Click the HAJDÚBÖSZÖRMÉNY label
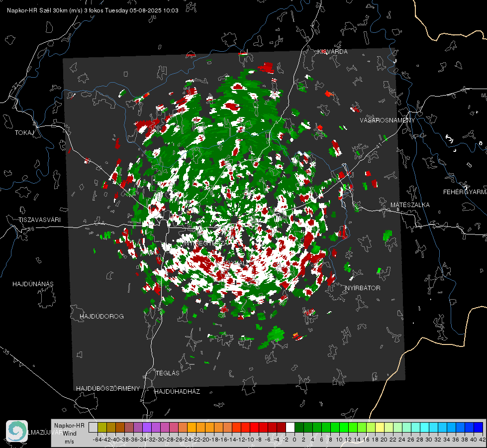 tap(108, 389)
